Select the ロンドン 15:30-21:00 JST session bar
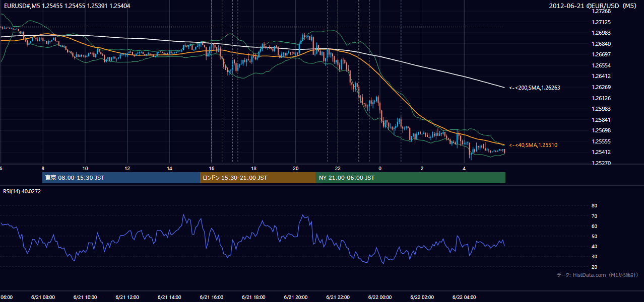Image resolution: width=644 pixels, height=302 pixels. 258,178
